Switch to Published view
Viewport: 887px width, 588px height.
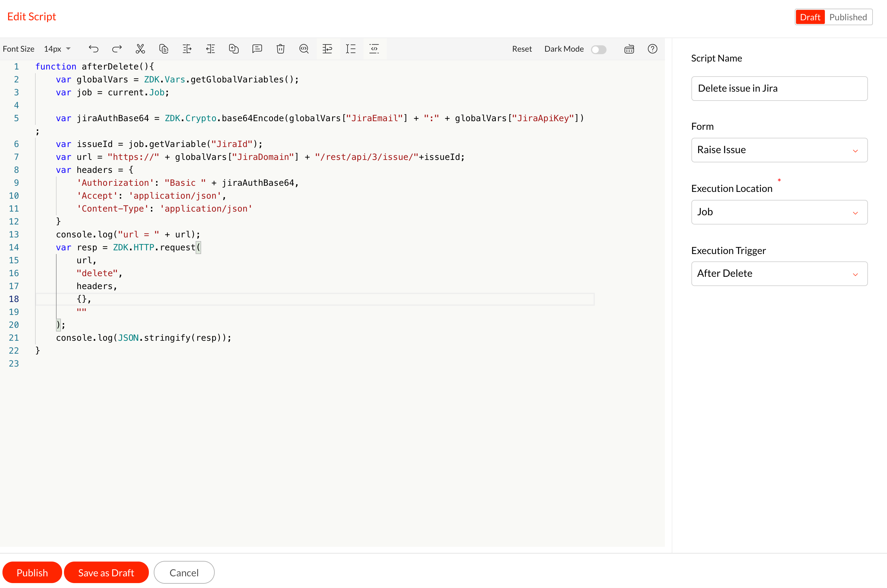[x=848, y=17]
